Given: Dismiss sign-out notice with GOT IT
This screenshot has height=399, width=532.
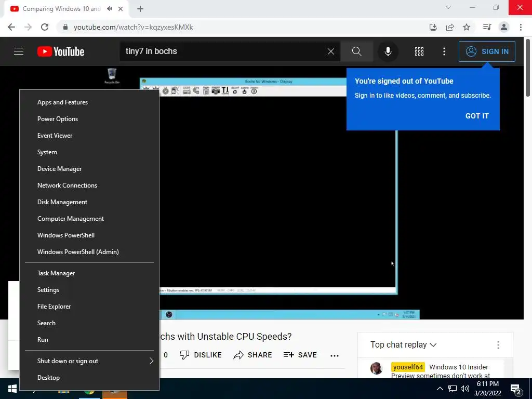Looking at the screenshot, I should [x=477, y=116].
